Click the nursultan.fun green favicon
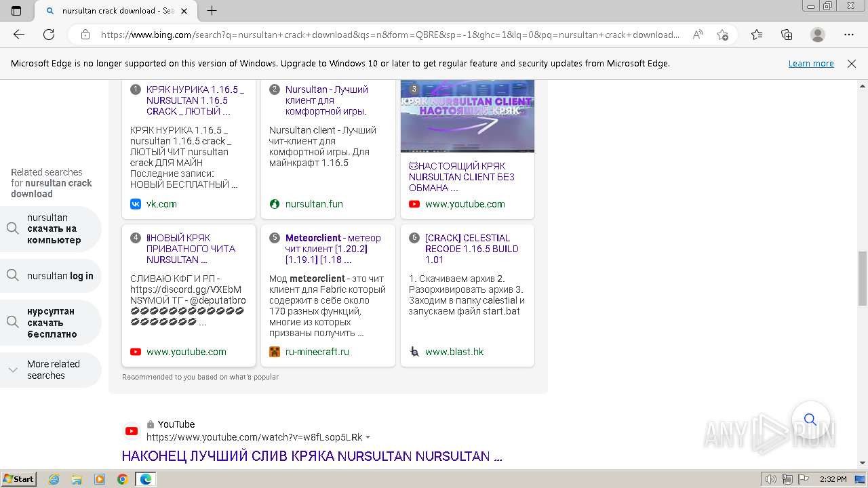868x488 pixels. coord(275,204)
